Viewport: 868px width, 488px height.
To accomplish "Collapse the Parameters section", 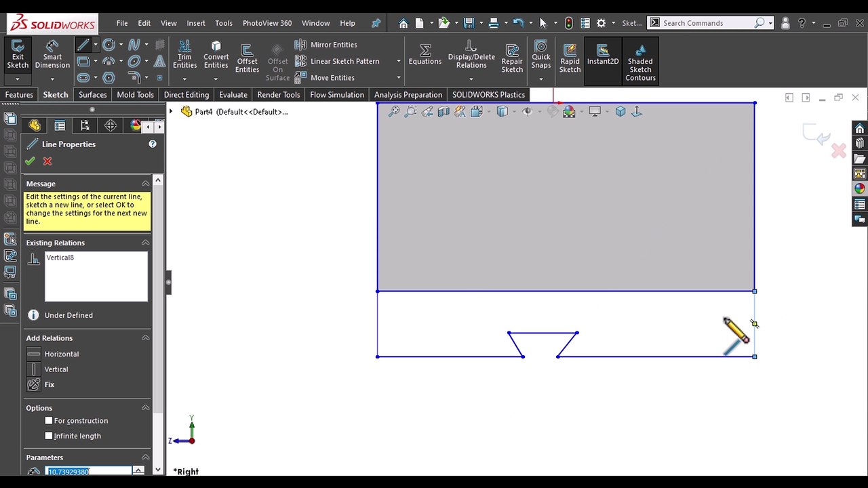I will click(x=145, y=457).
